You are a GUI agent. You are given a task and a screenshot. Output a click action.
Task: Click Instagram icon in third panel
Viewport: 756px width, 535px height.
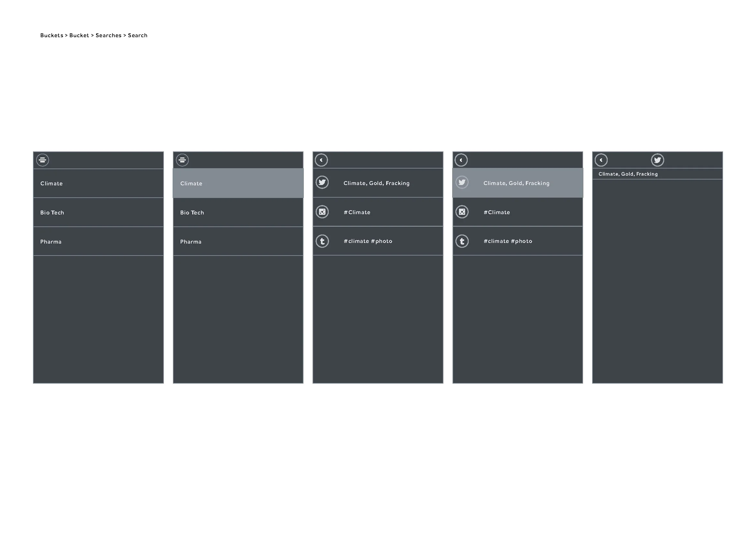322,212
